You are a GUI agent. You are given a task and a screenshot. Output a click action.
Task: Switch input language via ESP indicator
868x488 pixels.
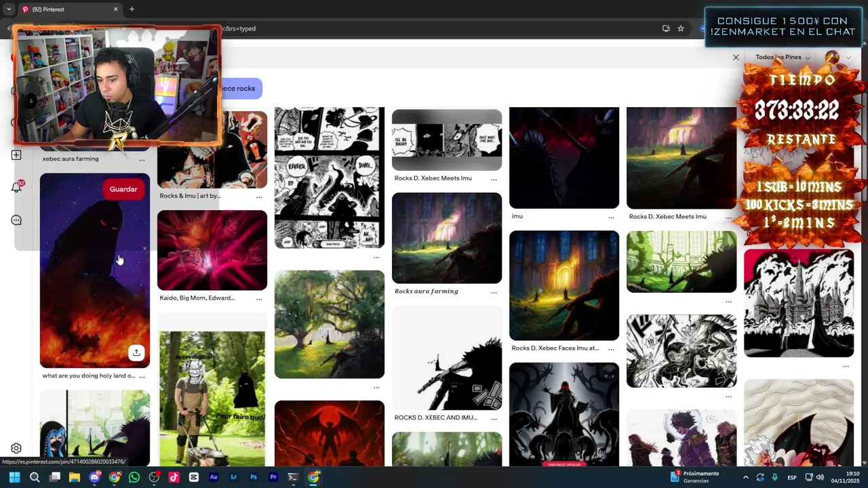(792, 477)
